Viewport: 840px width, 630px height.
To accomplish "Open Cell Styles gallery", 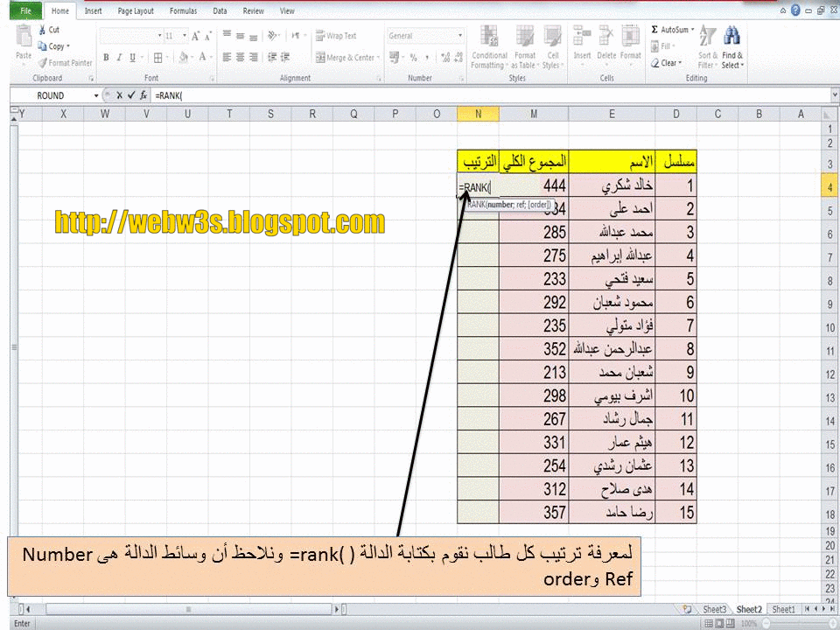I will (x=552, y=47).
